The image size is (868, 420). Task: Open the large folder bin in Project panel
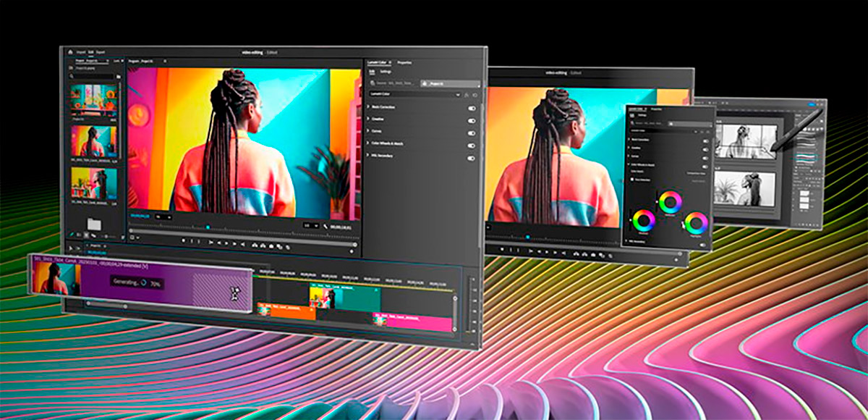[x=94, y=224]
